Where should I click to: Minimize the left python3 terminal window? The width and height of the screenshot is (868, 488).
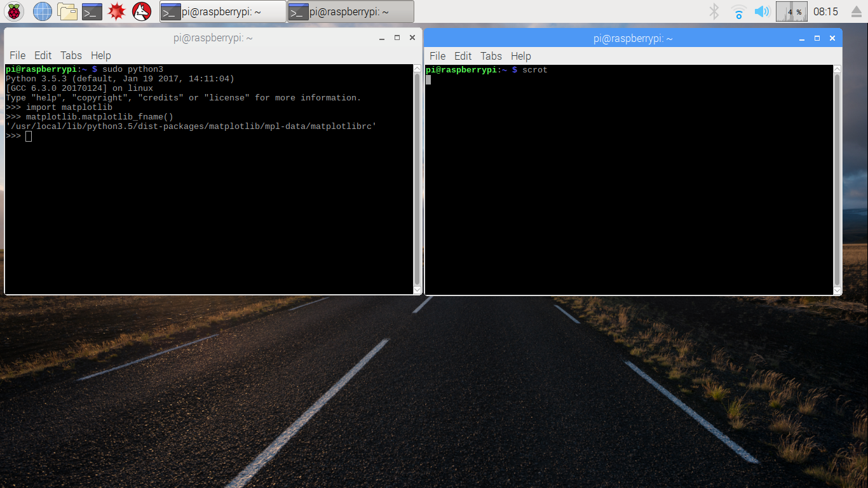click(381, 38)
